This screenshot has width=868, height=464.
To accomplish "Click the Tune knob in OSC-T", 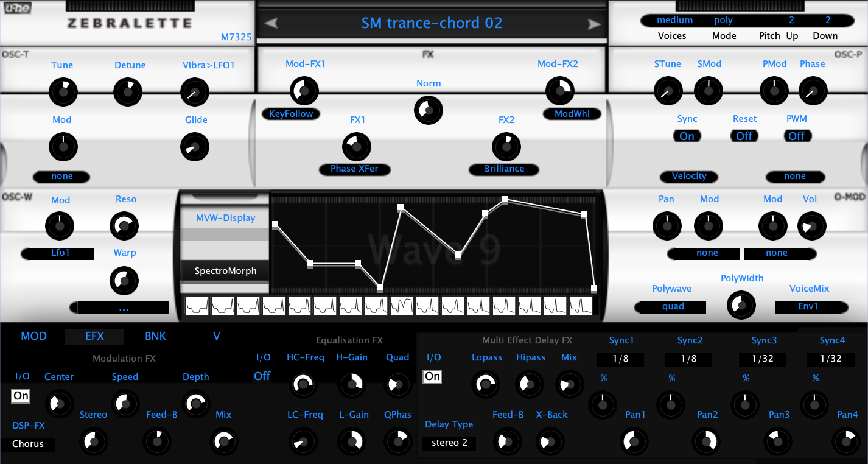I will (62, 93).
